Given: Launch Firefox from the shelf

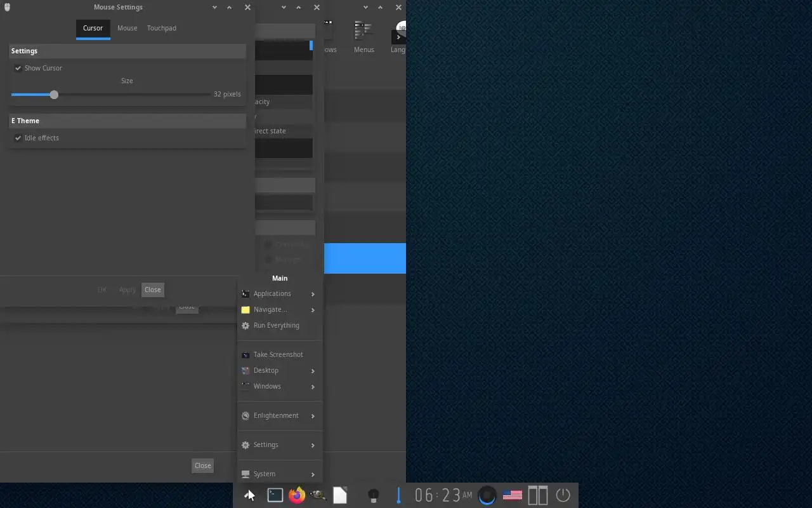Looking at the screenshot, I should (296, 495).
